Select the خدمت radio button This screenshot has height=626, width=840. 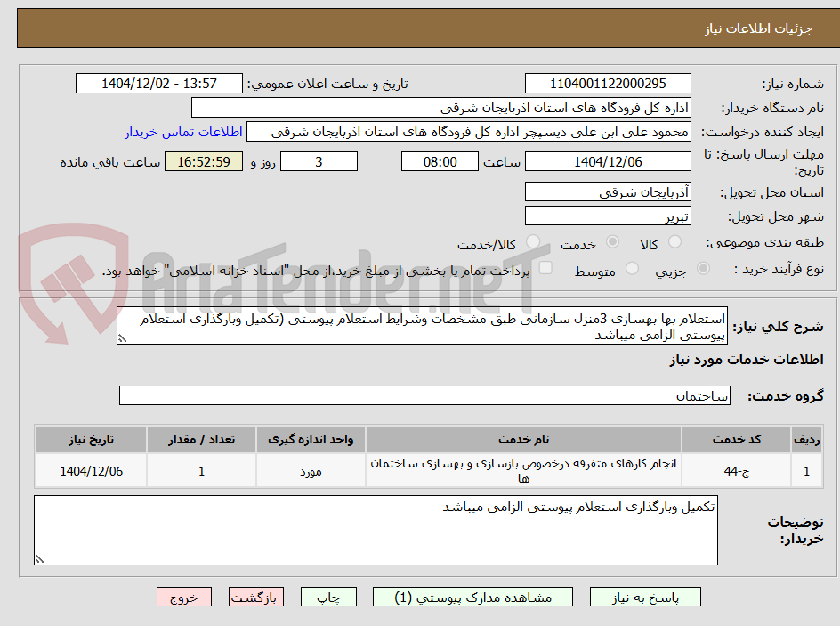(x=612, y=242)
